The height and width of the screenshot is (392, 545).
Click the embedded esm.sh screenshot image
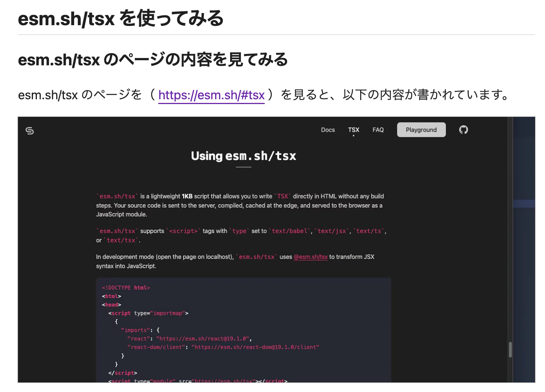277,250
